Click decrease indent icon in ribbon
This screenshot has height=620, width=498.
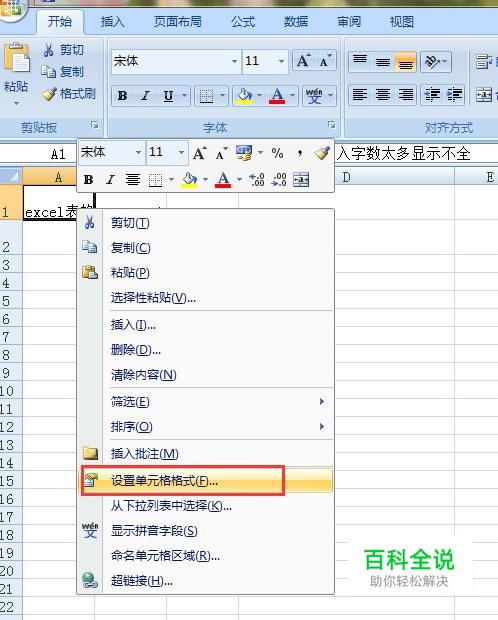click(432, 95)
